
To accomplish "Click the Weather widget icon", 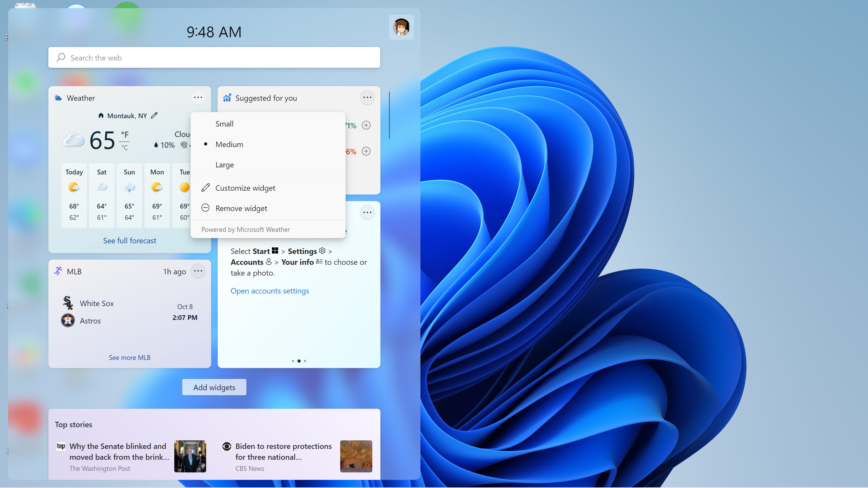I will click(x=58, y=97).
